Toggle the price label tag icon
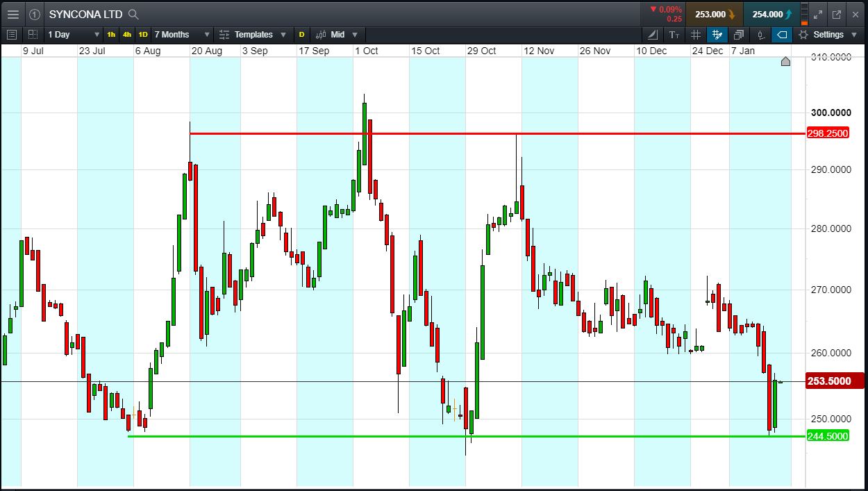This screenshot has width=868, height=491. click(783, 34)
